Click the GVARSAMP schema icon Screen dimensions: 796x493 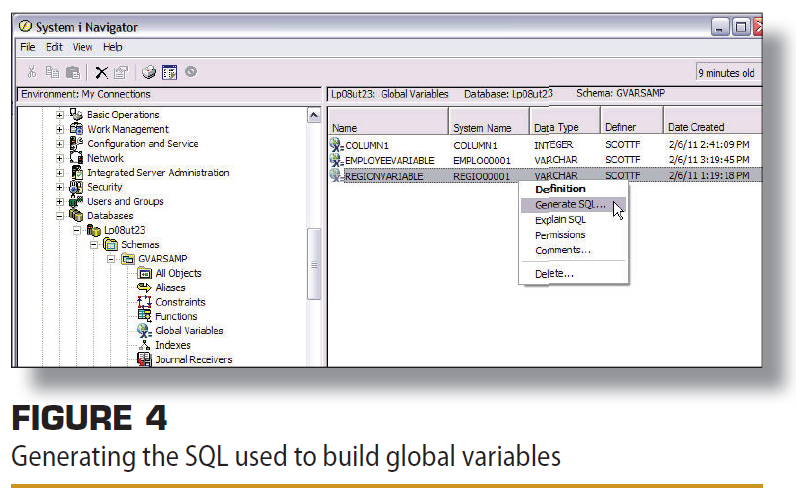point(127,259)
